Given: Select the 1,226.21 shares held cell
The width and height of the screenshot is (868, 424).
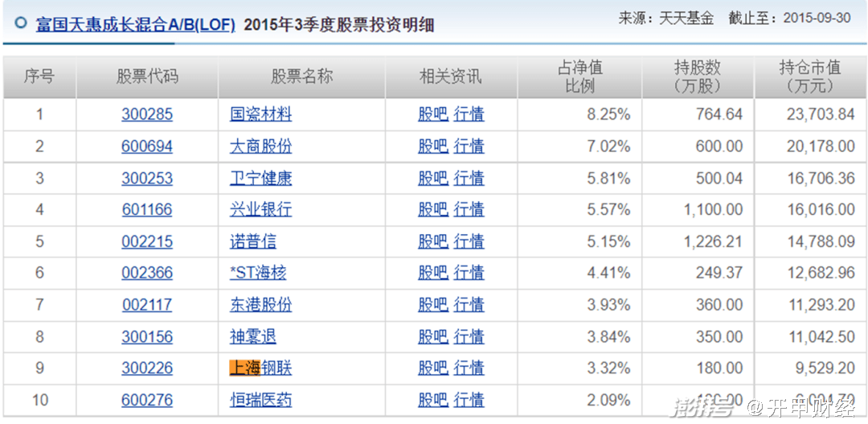Looking at the screenshot, I should pos(698,241).
